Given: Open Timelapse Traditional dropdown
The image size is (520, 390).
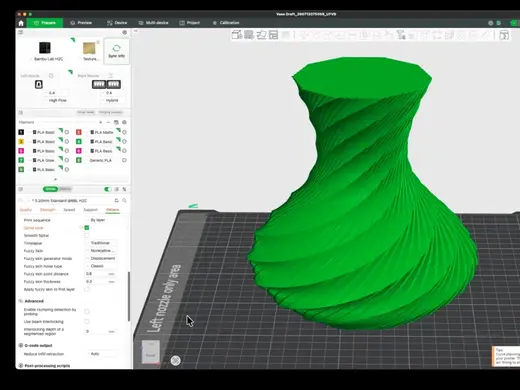Looking at the screenshot, I should tap(101, 243).
